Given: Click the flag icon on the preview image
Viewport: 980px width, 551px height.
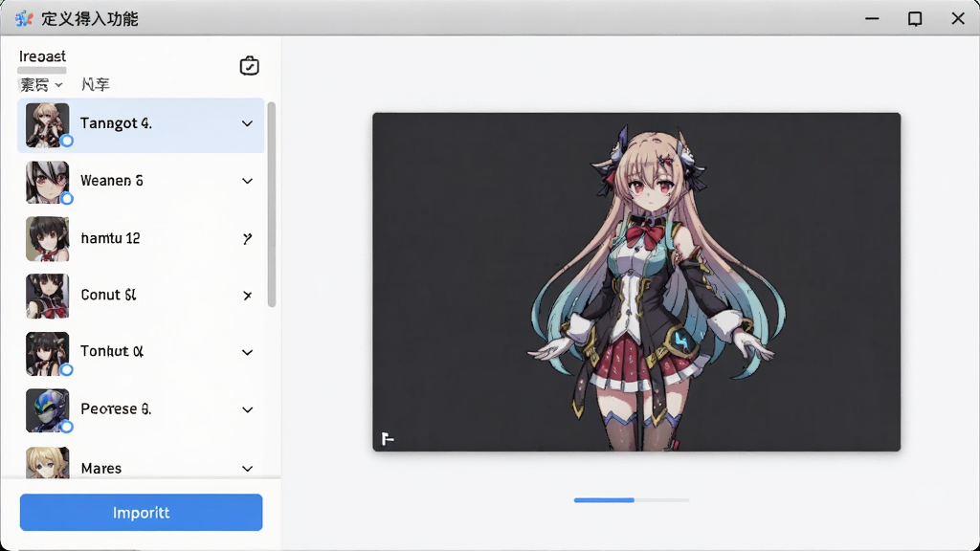Looking at the screenshot, I should tap(388, 439).
